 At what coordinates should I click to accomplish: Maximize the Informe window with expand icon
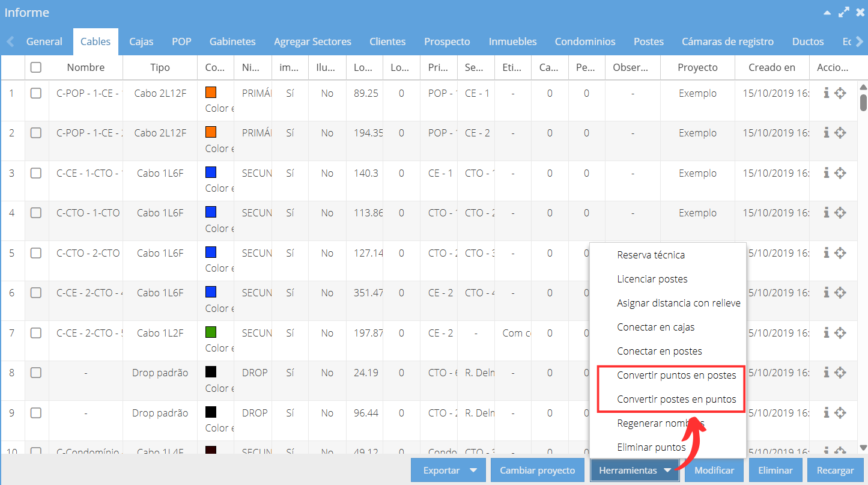(x=844, y=13)
